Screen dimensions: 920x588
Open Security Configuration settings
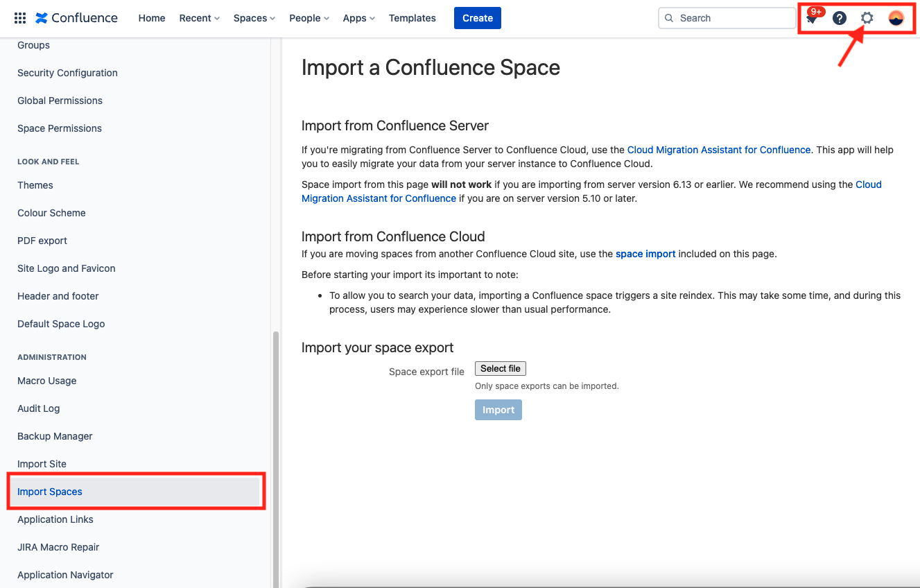pos(67,73)
